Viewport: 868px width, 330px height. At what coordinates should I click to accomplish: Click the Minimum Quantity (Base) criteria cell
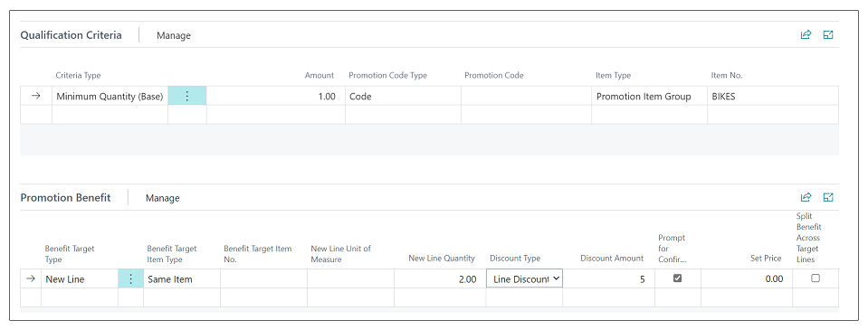[110, 96]
